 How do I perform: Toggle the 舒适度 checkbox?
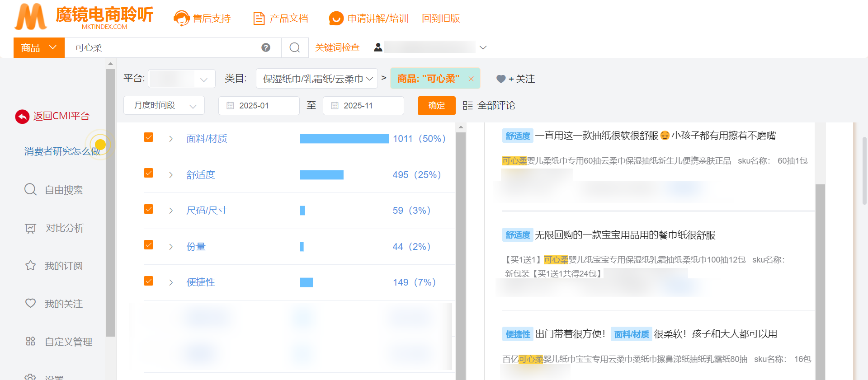pyautogui.click(x=148, y=173)
